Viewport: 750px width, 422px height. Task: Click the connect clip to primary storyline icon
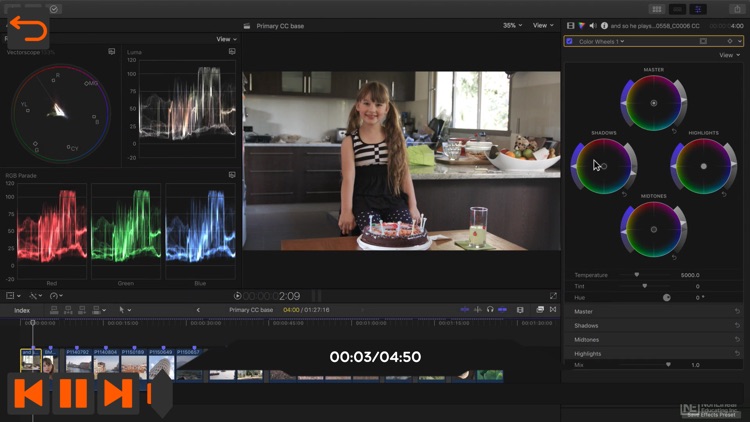coord(54,310)
